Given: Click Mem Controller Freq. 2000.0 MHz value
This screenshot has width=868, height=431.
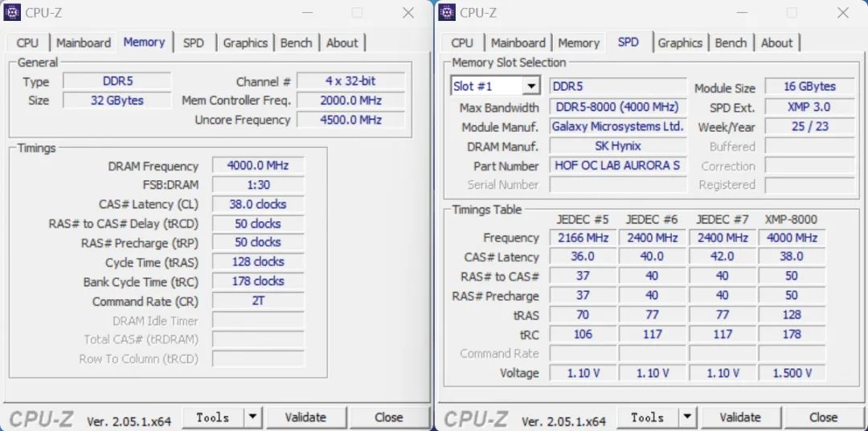Looking at the screenshot, I should point(351,101).
